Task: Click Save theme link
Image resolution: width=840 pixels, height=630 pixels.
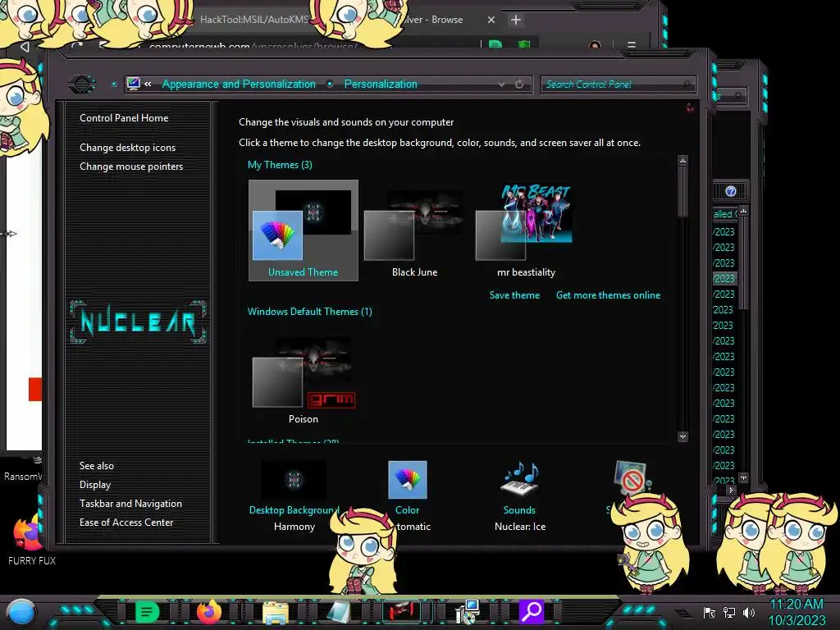Action: (x=514, y=295)
